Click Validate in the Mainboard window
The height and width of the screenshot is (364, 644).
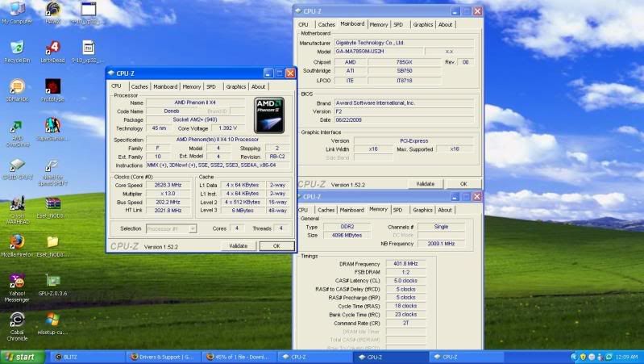point(425,184)
